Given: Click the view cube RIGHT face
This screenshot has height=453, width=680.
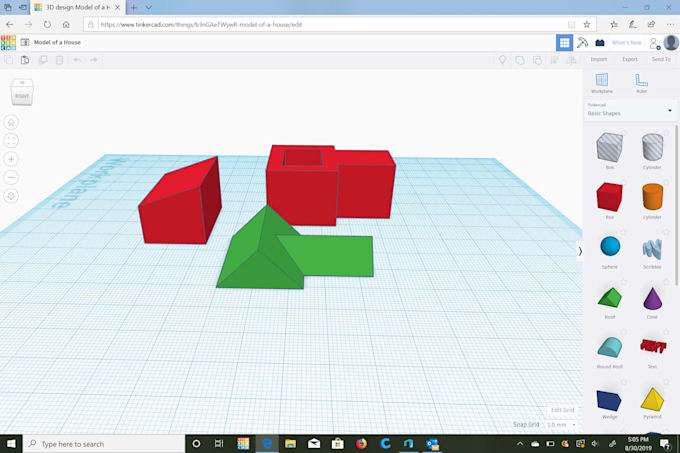Looking at the screenshot, I should point(22,96).
